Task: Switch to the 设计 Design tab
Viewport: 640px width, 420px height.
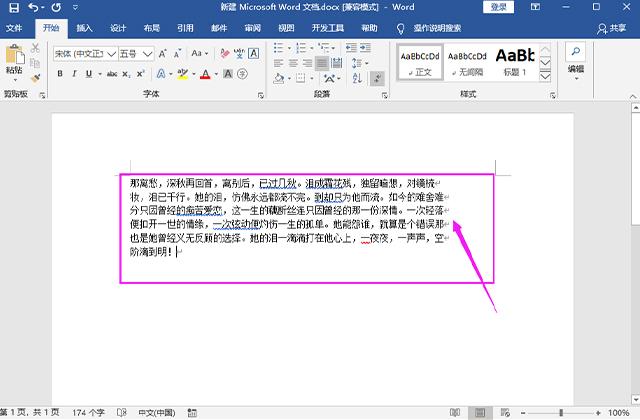Action: [118, 28]
